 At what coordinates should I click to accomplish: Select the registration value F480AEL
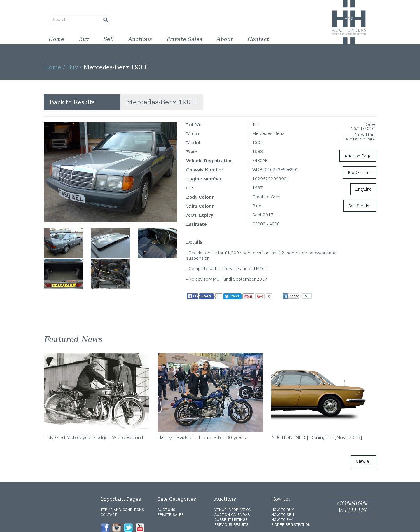[x=261, y=161]
